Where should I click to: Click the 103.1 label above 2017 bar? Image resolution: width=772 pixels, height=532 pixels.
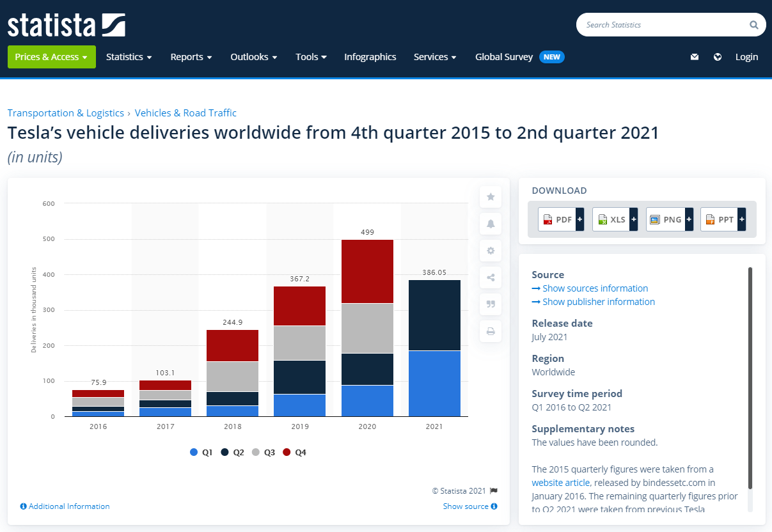[166, 373]
